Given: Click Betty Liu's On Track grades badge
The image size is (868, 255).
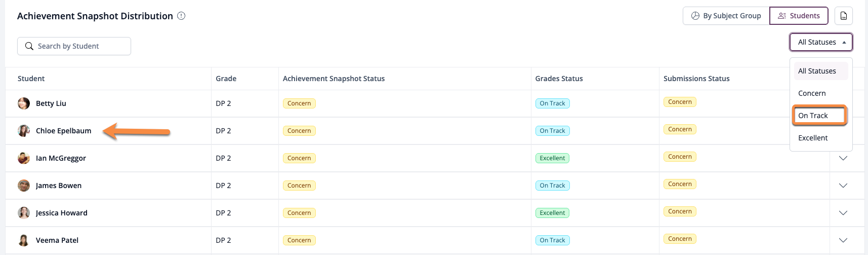Looking at the screenshot, I should pos(552,103).
